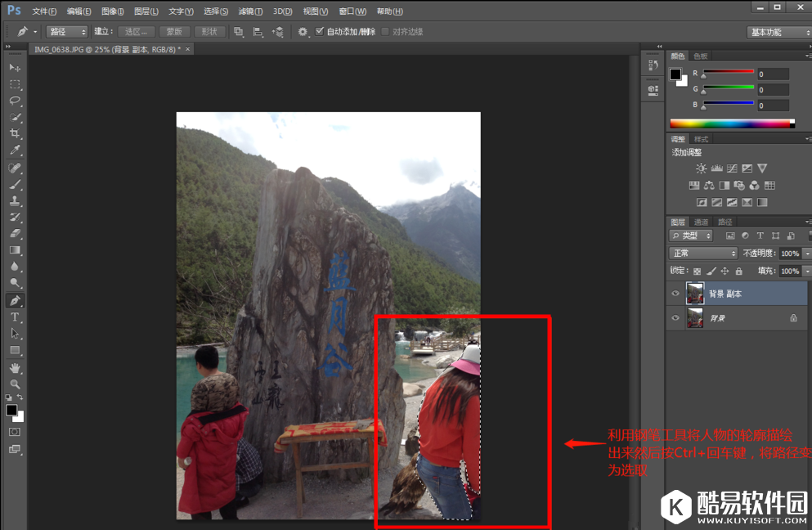This screenshot has width=812, height=530.
Task: Select the Rectangular Marquee tool
Action: click(x=15, y=84)
